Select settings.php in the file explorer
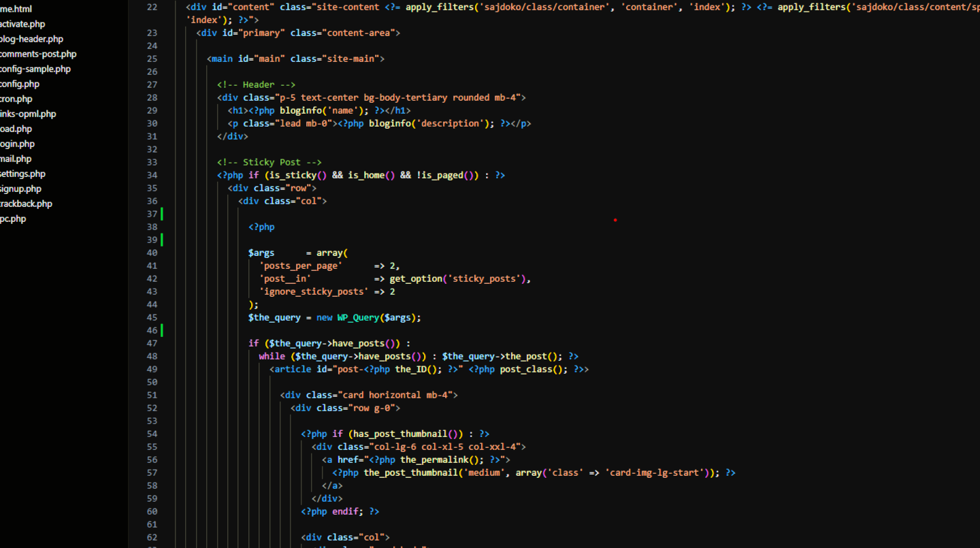 (x=22, y=174)
